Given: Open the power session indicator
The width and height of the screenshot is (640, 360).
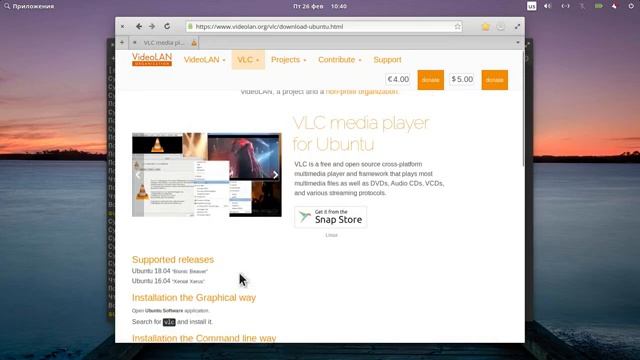Looking at the screenshot, I should [631, 6].
